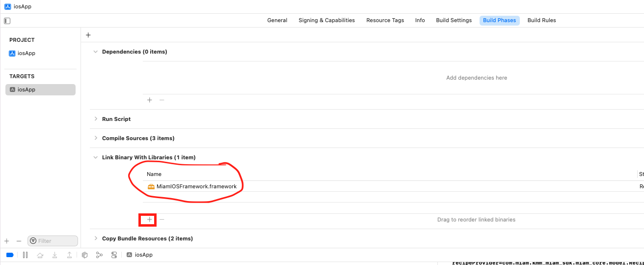The height and width of the screenshot is (265, 644).
Task: Select the iosApp project in sidebar
Action: [26, 53]
